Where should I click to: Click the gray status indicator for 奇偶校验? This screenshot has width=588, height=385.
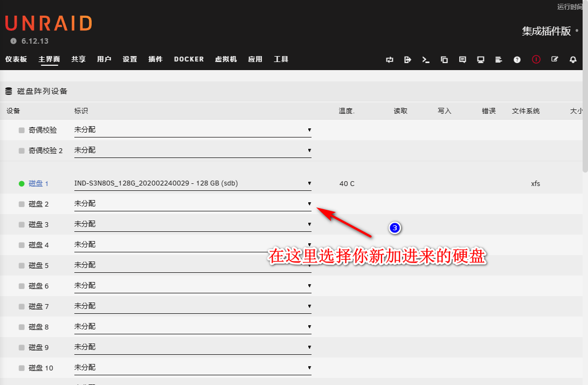coord(22,130)
